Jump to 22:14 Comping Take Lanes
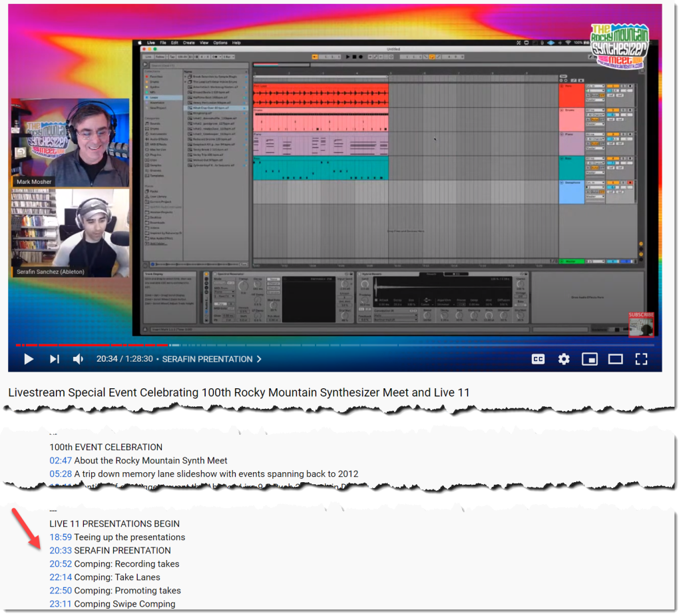 coord(60,577)
